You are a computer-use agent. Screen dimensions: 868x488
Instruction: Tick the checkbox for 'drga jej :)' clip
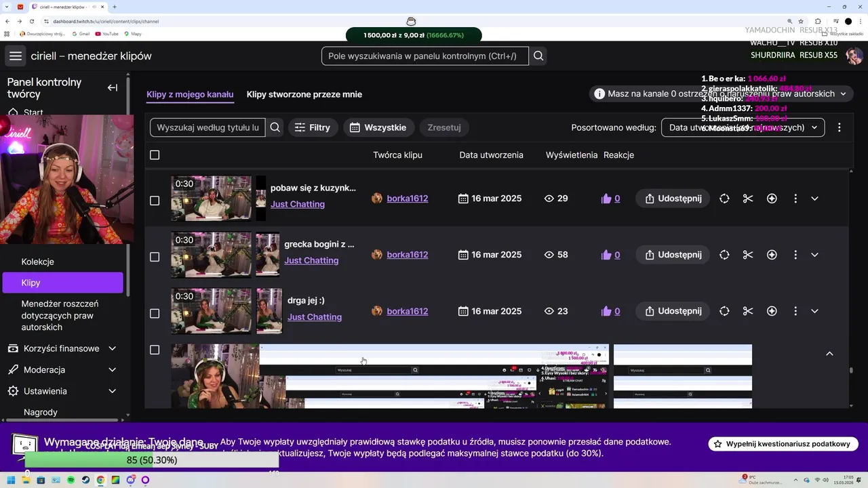(155, 313)
